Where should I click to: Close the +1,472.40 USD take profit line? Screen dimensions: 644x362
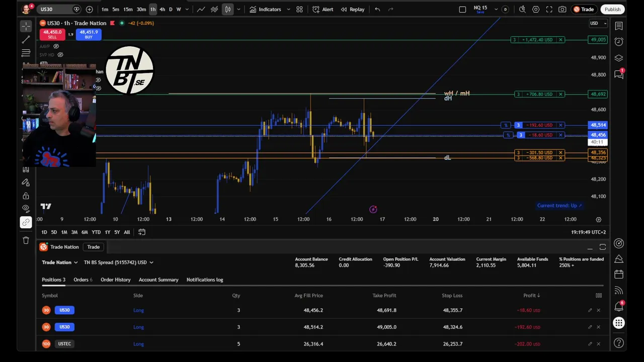(x=561, y=40)
